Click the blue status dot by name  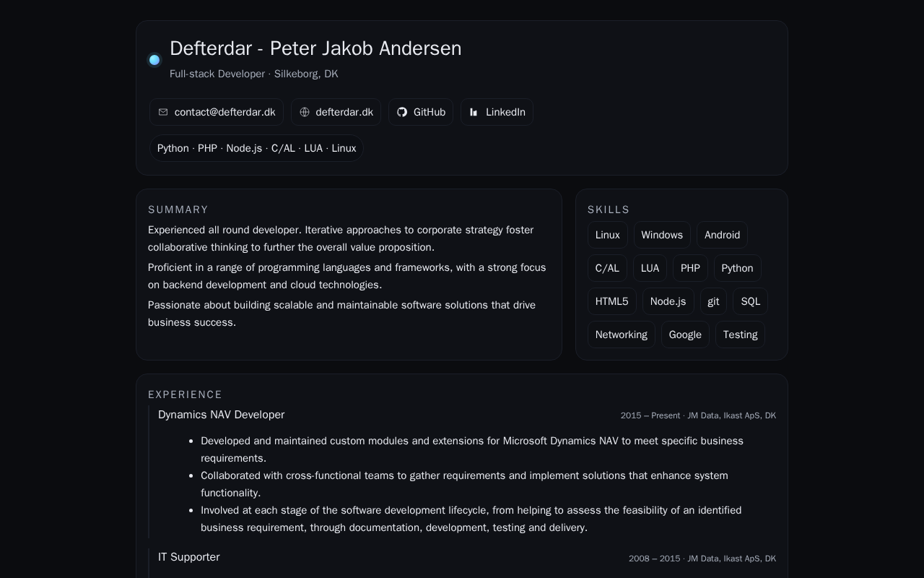154,60
